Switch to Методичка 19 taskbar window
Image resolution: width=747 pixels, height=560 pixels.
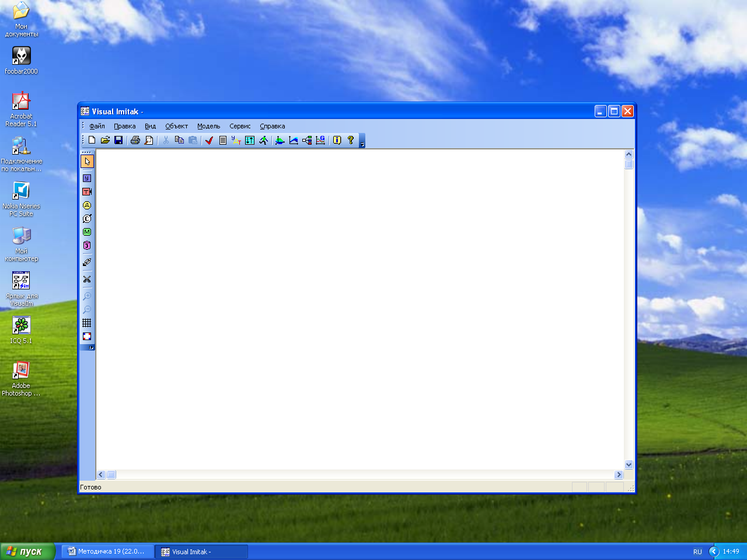coord(108,551)
